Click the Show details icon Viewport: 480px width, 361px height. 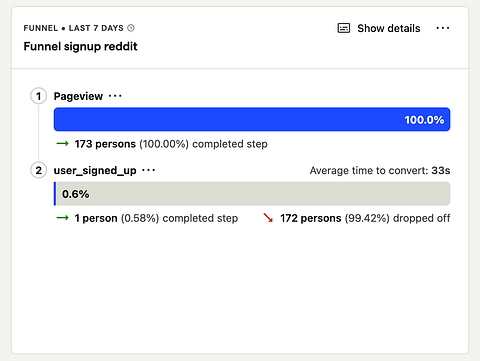point(344,28)
